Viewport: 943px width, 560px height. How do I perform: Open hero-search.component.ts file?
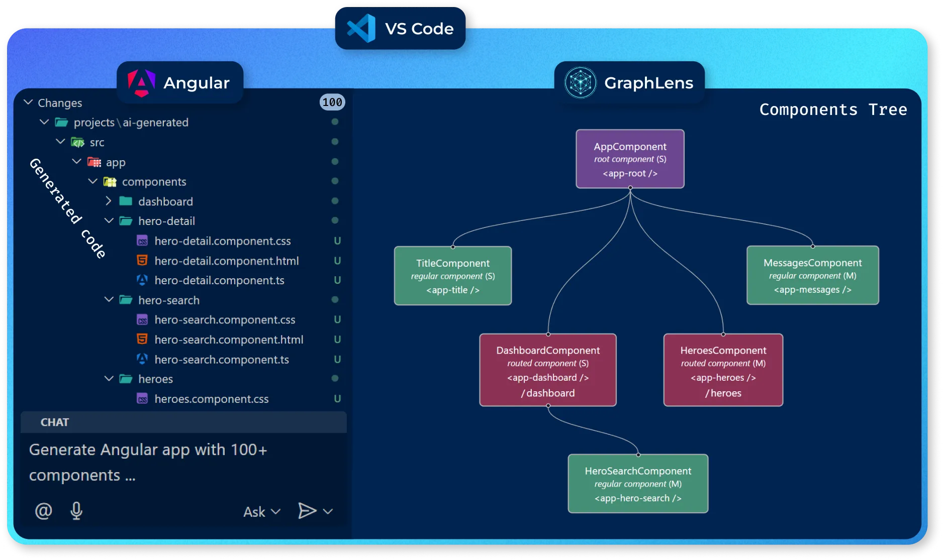pyautogui.click(x=222, y=360)
